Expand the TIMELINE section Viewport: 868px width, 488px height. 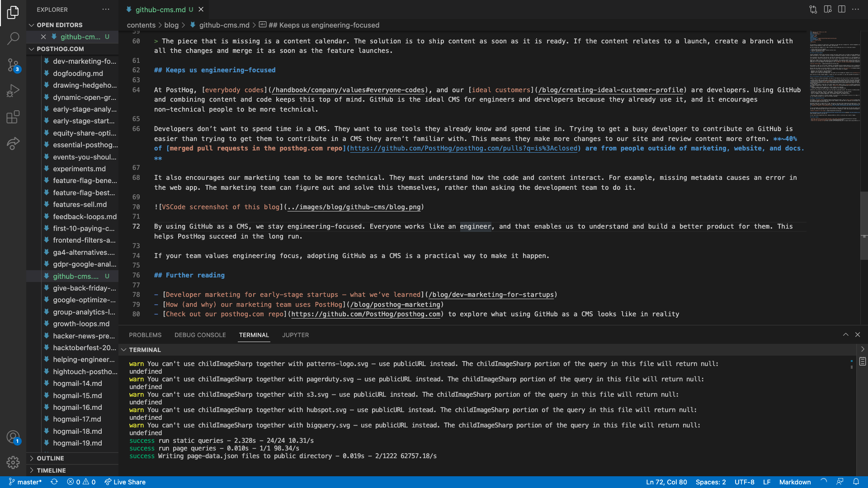click(51, 470)
